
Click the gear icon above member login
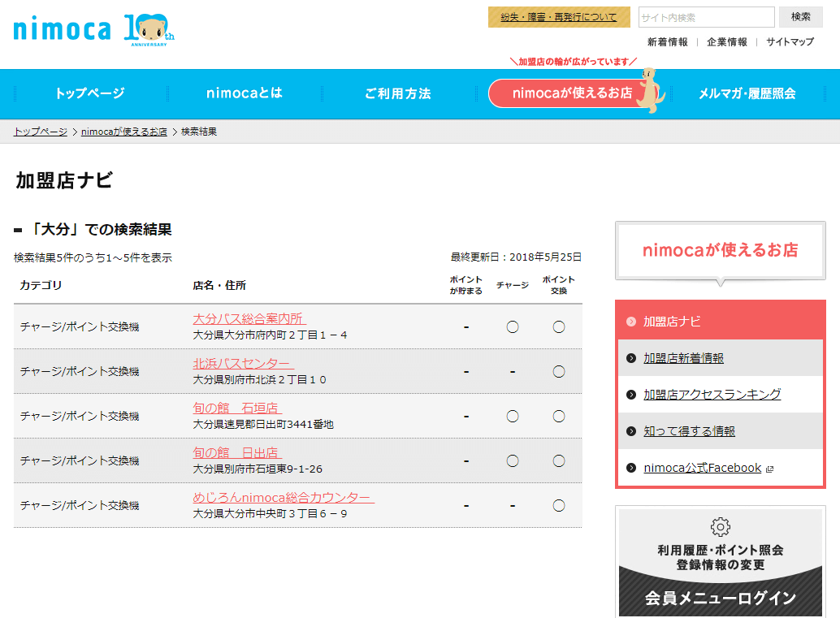[x=720, y=527]
